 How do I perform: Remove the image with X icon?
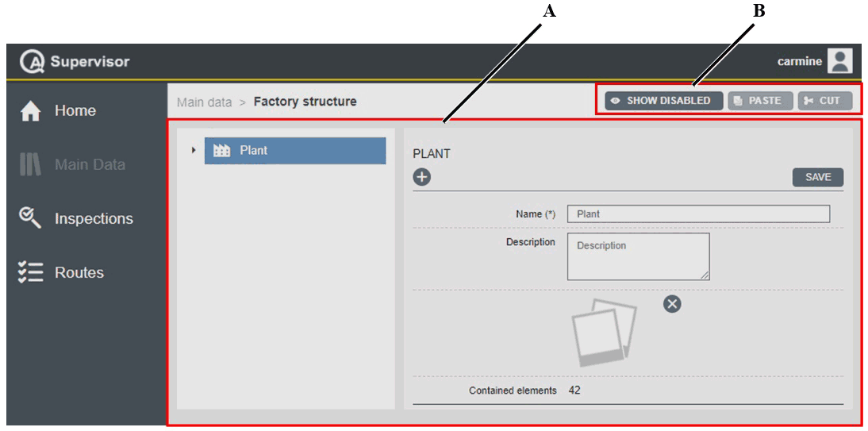(672, 303)
